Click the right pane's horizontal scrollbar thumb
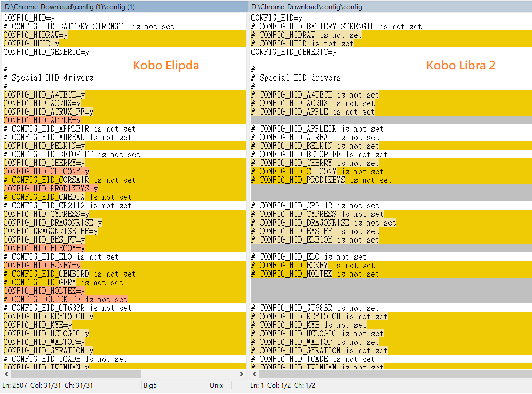The image size is (532, 394). (395, 374)
